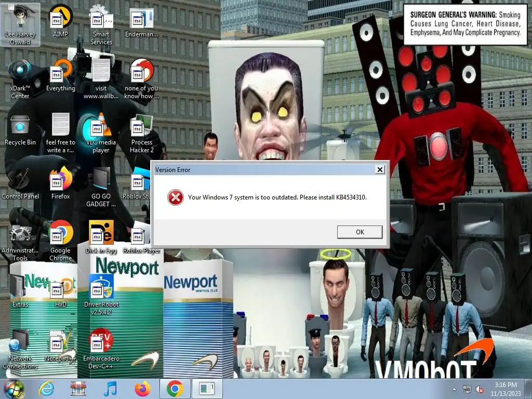Launch VLC media player
The width and height of the screenshot is (532, 399).
[x=101, y=133]
